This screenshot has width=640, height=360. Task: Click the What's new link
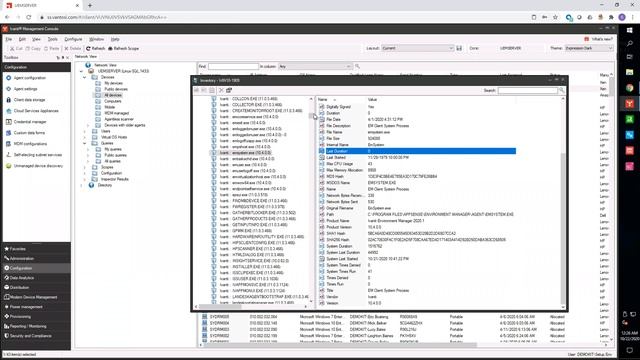coord(599,39)
